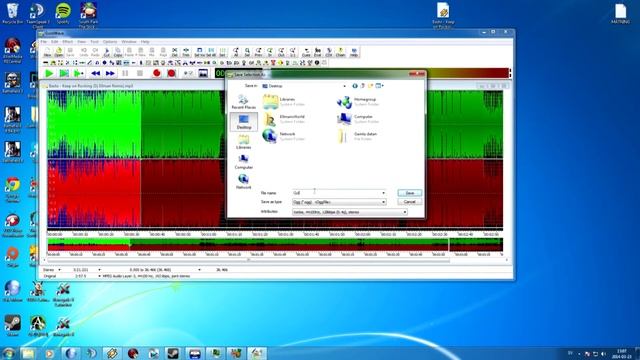Click the Cut toolbar icon

click(107, 52)
